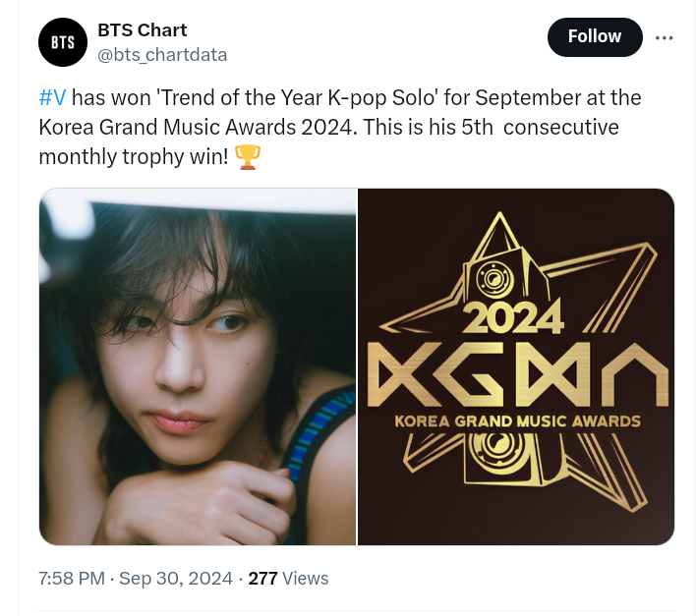Screen dimensions: 696x616
Task: Click the trophy emoji in the tweet
Action: [x=248, y=157]
